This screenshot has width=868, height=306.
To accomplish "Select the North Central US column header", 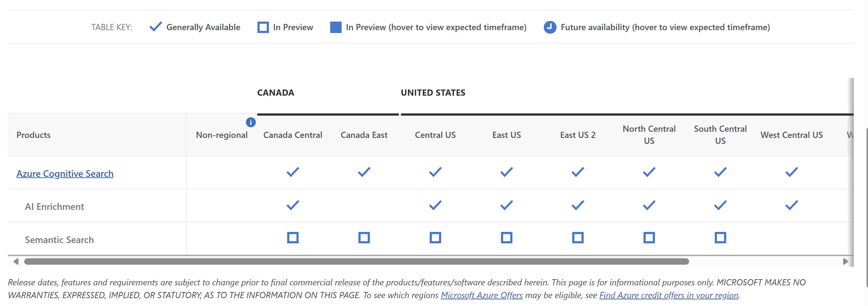I will pyautogui.click(x=649, y=135).
